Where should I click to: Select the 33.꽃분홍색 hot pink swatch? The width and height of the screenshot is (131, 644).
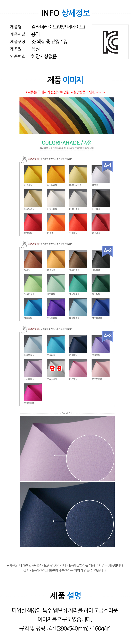point(32,392)
